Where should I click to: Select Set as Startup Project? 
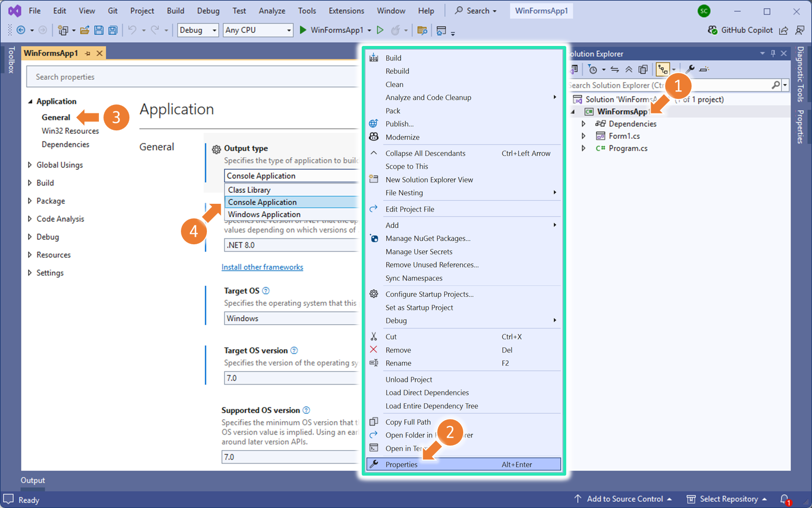463,308
